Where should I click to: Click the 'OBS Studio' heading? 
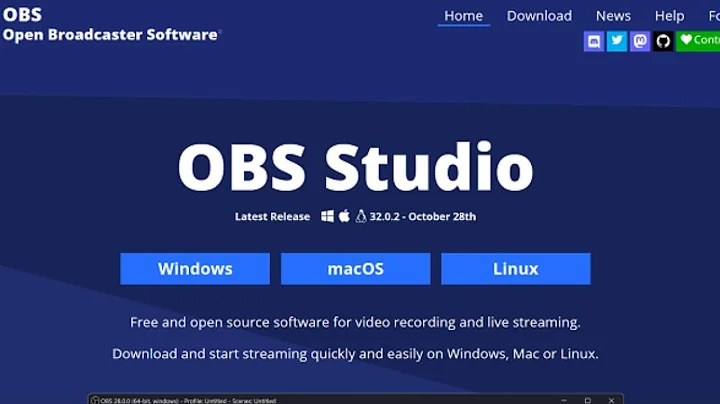tap(355, 167)
